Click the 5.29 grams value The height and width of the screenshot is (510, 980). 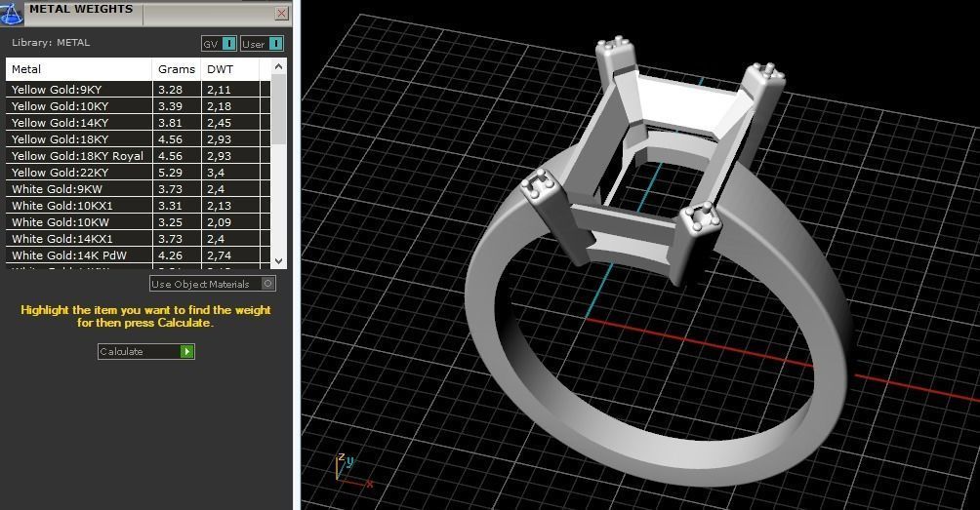tap(170, 173)
